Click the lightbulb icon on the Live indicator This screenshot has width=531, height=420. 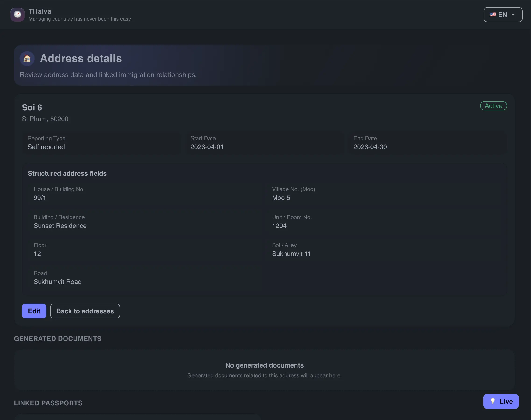tap(493, 401)
